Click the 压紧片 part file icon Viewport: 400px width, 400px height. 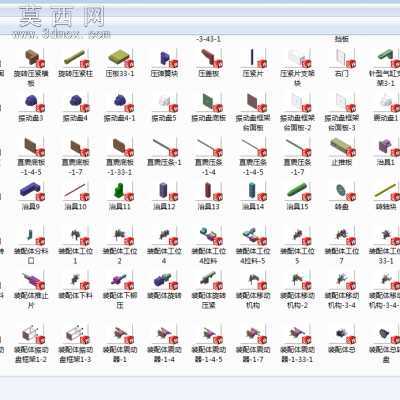pos(253,58)
